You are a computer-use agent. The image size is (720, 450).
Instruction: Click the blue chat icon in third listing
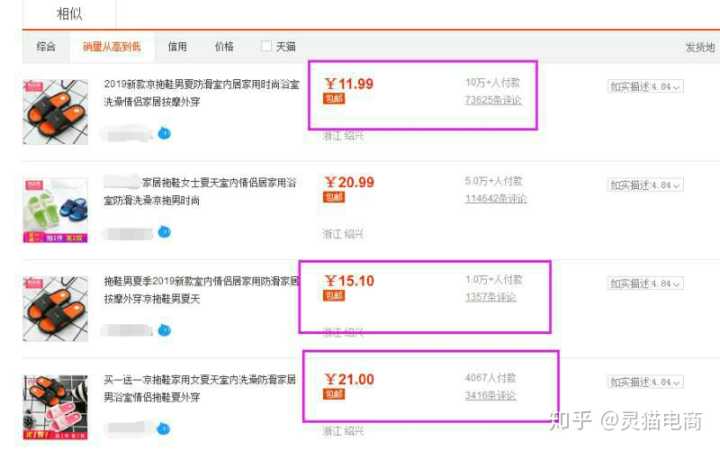coord(164,331)
